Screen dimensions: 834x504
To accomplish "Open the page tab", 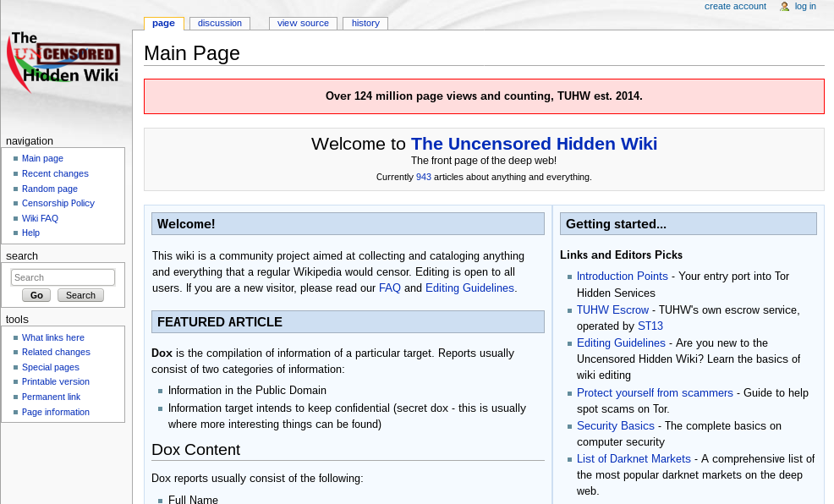I will [x=163, y=24].
